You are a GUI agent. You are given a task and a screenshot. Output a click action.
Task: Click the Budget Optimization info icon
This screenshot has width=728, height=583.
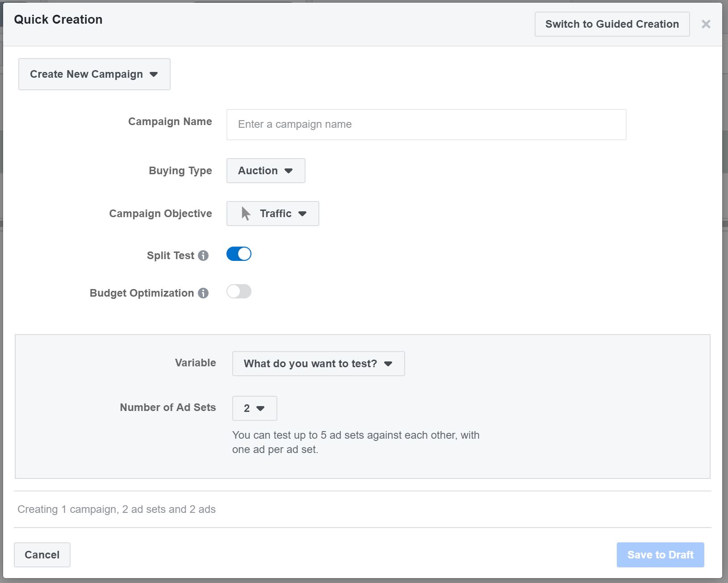click(203, 293)
